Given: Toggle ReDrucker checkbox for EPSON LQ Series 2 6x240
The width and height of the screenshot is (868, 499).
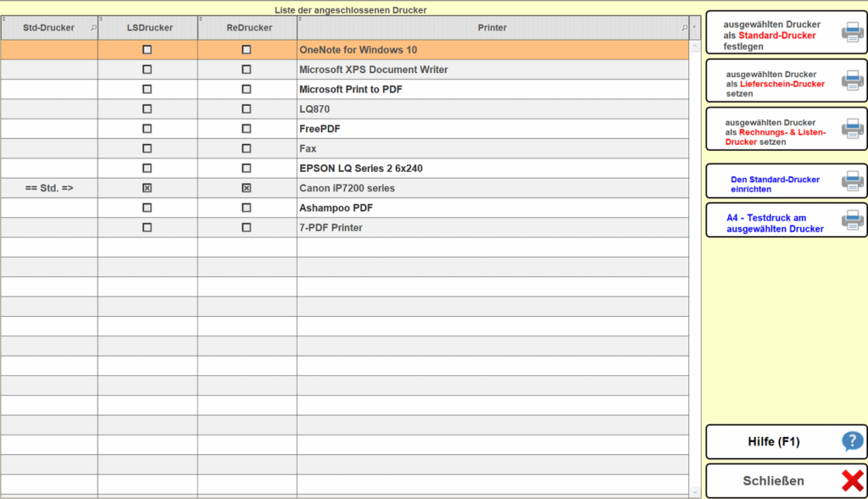Looking at the screenshot, I should coord(247,169).
